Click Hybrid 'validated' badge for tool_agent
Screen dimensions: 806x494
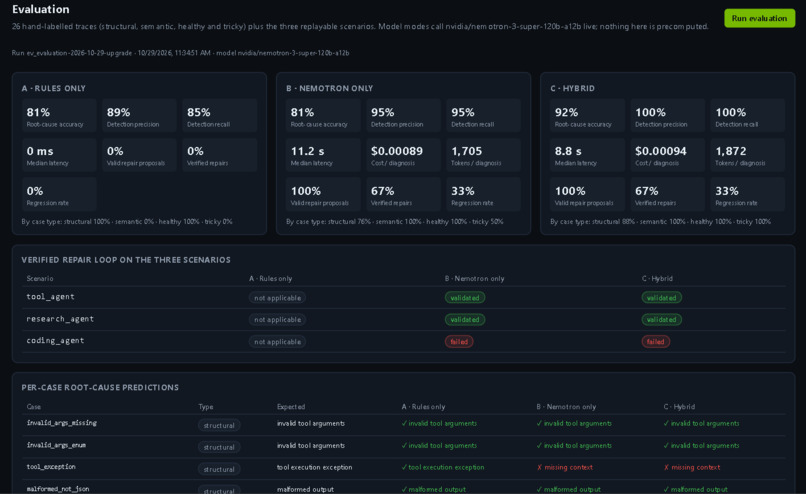[x=662, y=298]
